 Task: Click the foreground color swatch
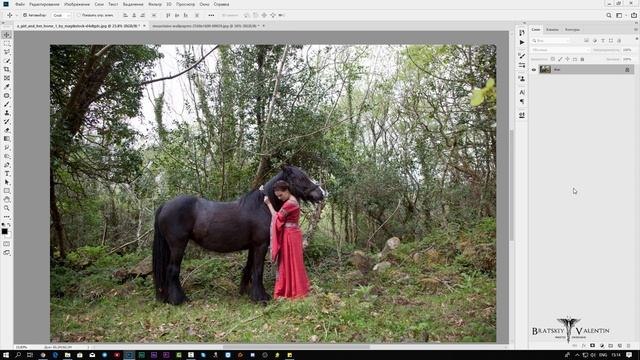pos(4,232)
